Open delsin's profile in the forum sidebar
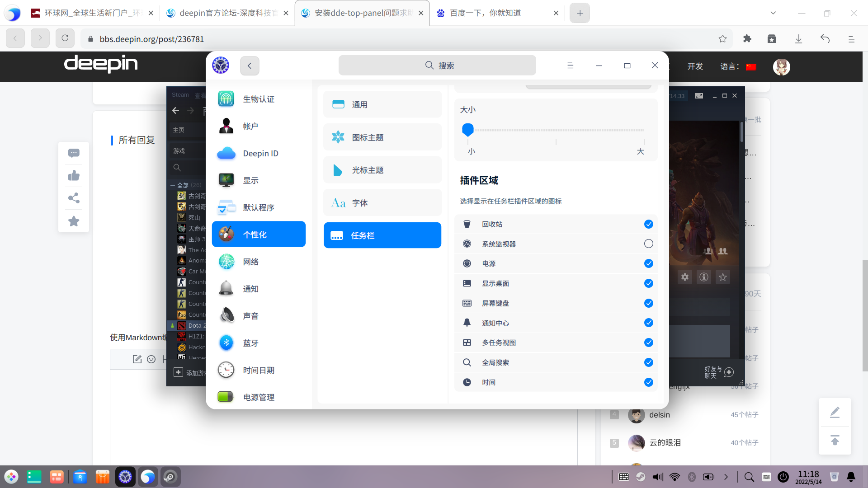Viewport: 868px width, 488px height. pos(659,414)
